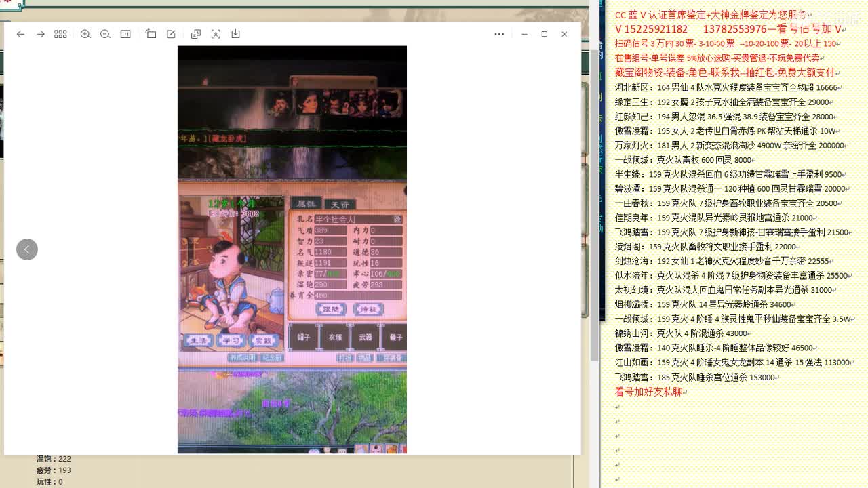Viewport: 868px width, 488px height.
Task: Show previous image with the round left chevron
Action: (x=27, y=249)
